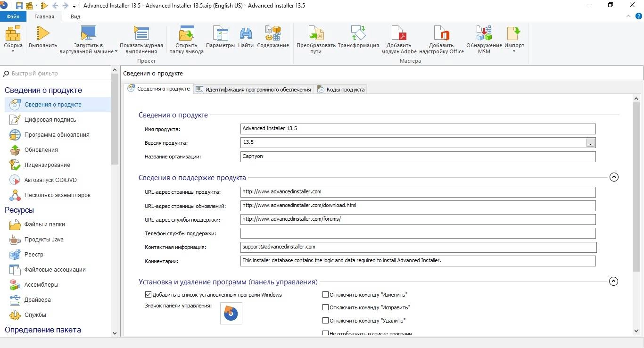Go back using the left arrow icon
This screenshot has height=348, width=644.
pos(56,6)
